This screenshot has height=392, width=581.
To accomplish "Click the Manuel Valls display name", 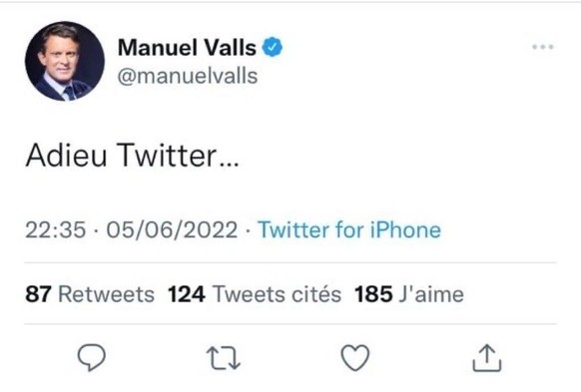I will (187, 48).
